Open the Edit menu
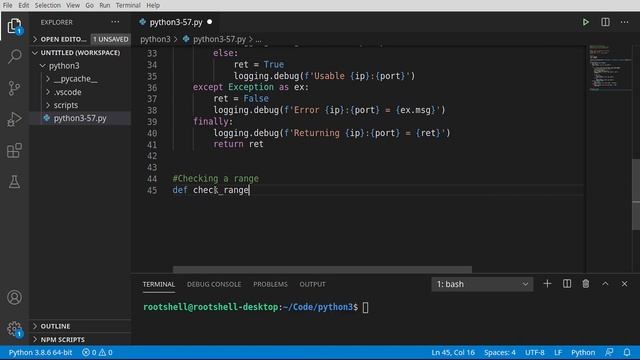This screenshot has width=640, height=360. 24,5
